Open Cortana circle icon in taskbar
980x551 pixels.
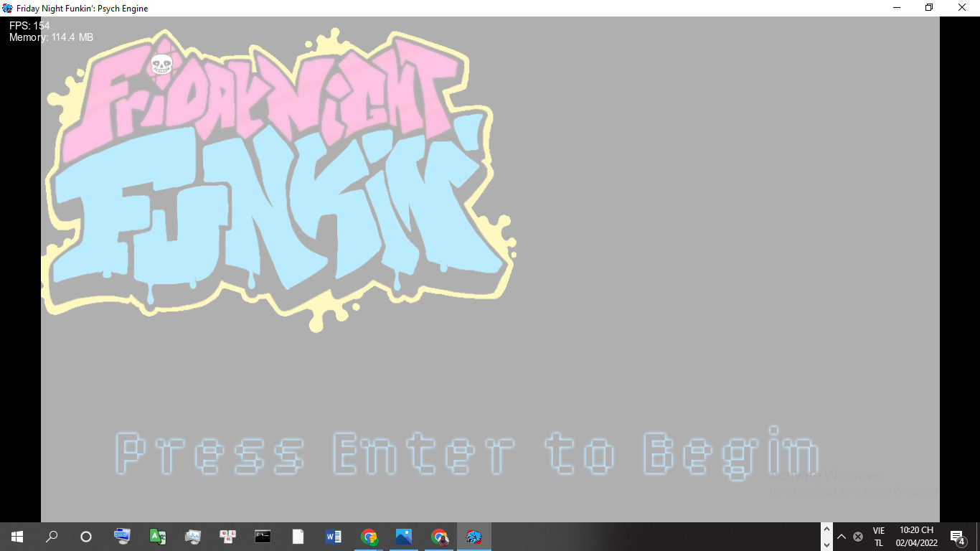86,537
